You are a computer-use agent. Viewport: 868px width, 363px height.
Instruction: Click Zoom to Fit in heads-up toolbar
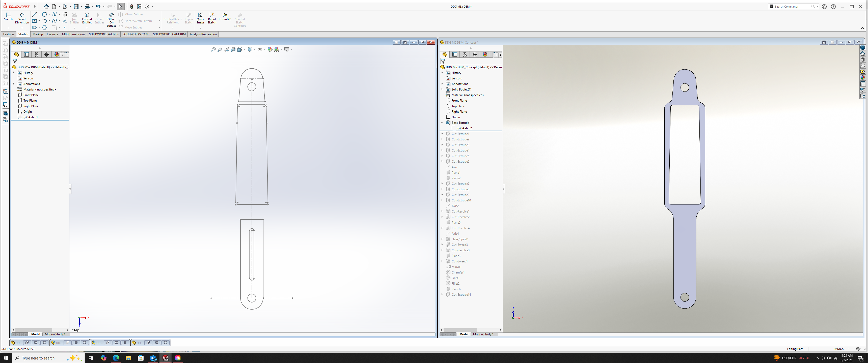point(213,49)
